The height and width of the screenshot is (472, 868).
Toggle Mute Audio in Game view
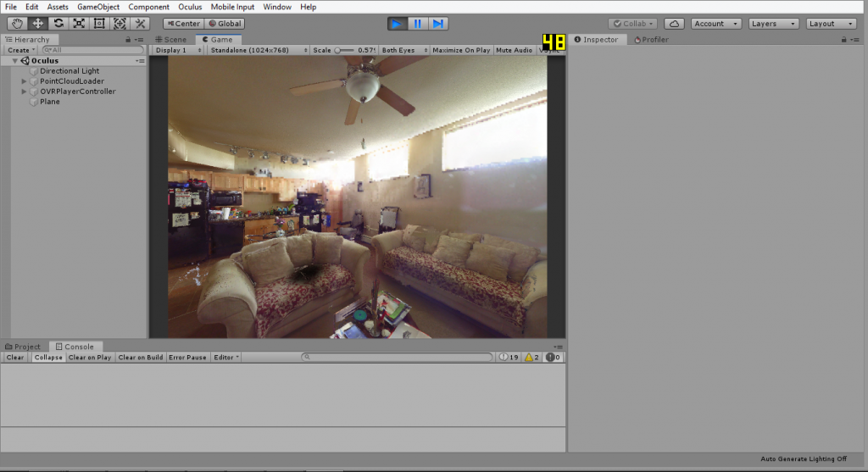(514, 50)
